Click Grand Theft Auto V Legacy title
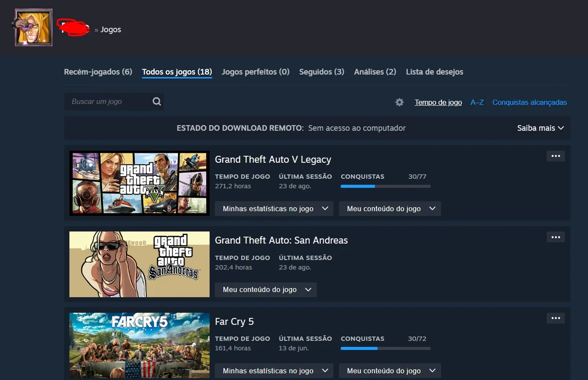The width and height of the screenshot is (588, 380). [x=273, y=160]
